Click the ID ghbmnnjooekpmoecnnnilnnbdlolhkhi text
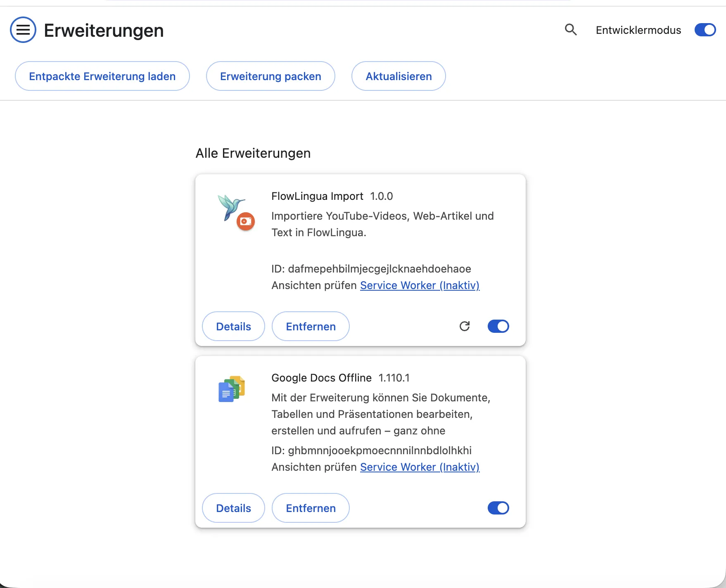Screen dimensions: 726x588 (371, 450)
